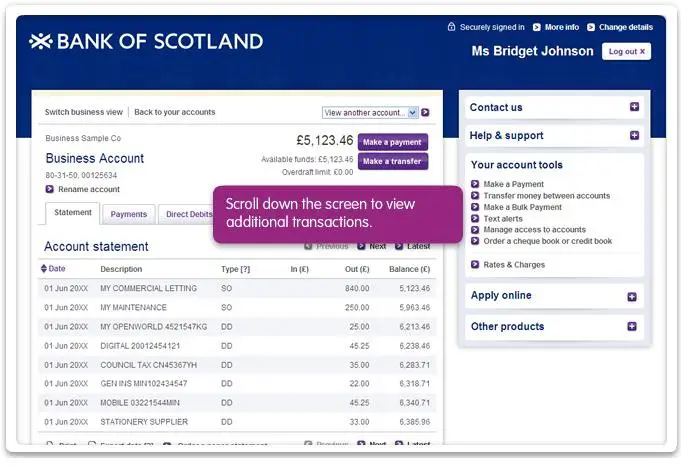Click the arrow icon beside Rename account
The image size is (681, 470).
click(50, 189)
